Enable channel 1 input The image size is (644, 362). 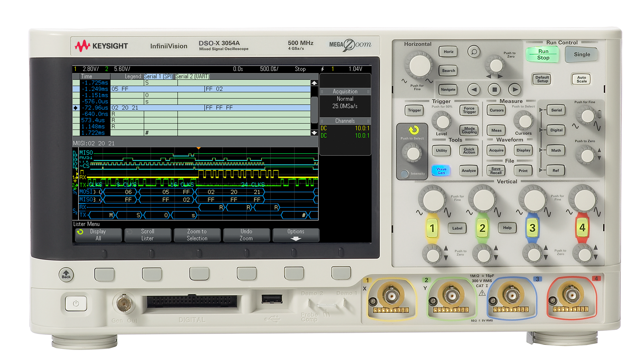(x=433, y=228)
